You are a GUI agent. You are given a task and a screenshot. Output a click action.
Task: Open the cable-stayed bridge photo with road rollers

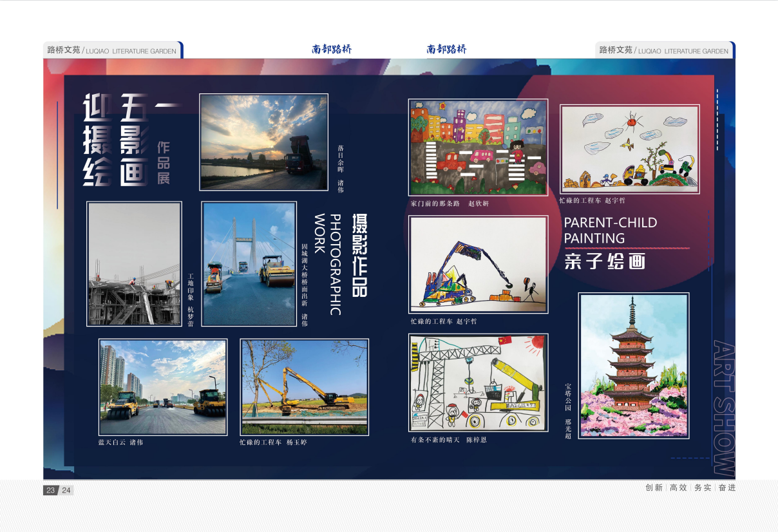249,264
